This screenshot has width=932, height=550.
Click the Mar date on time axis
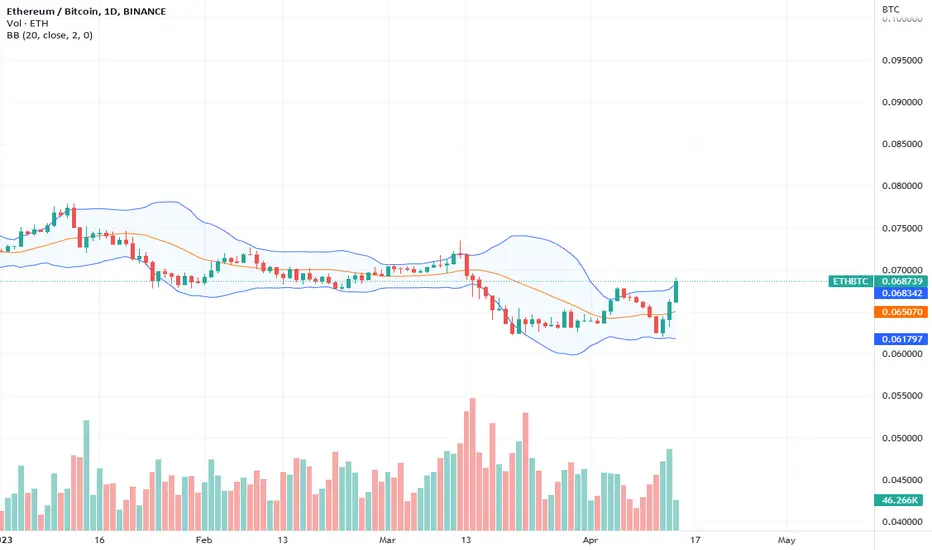point(388,540)
